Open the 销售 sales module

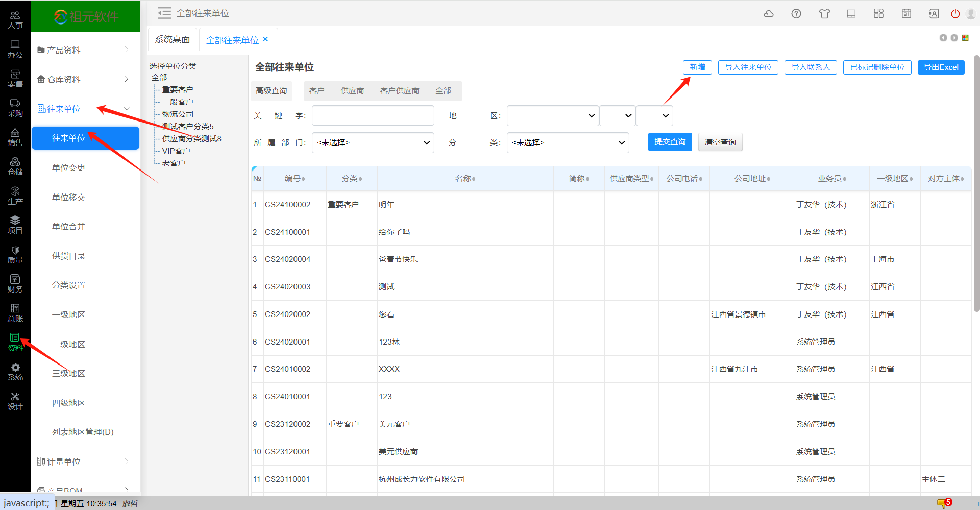click(15, 137)
